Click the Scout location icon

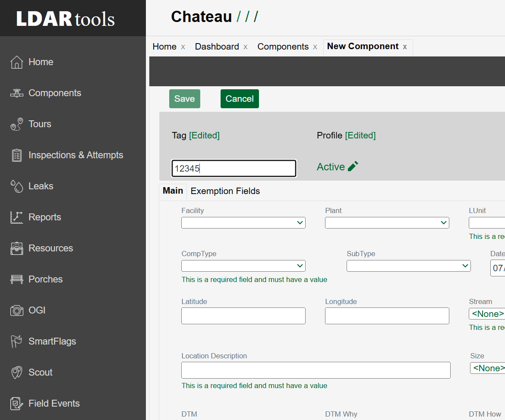[16, 373]
